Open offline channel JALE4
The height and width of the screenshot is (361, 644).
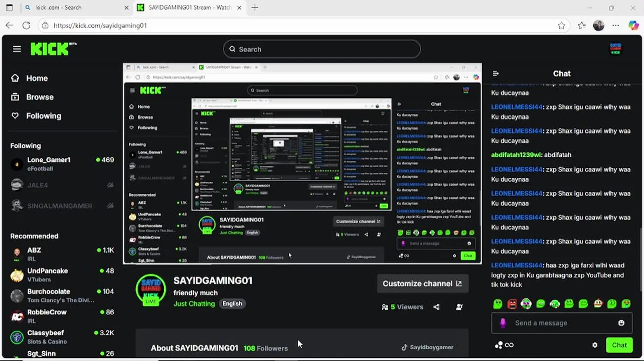coord(62,185)
